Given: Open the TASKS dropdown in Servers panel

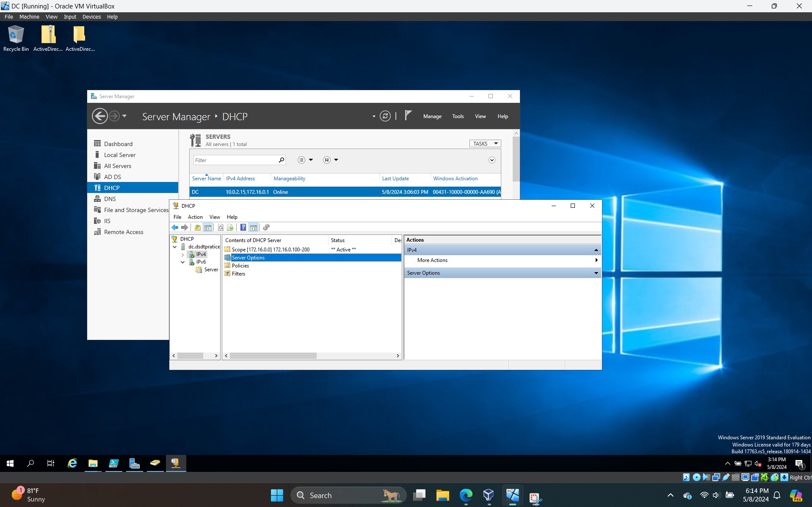Looking at the screenshot, I should coord(485,143).
